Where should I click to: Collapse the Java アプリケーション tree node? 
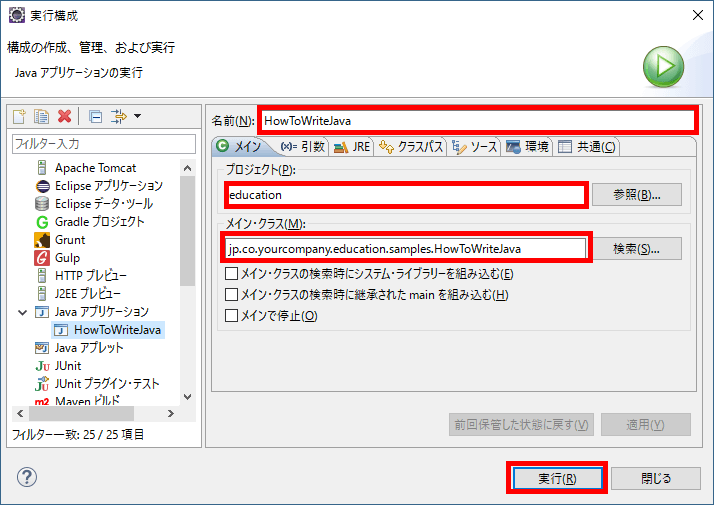point(22,312)
